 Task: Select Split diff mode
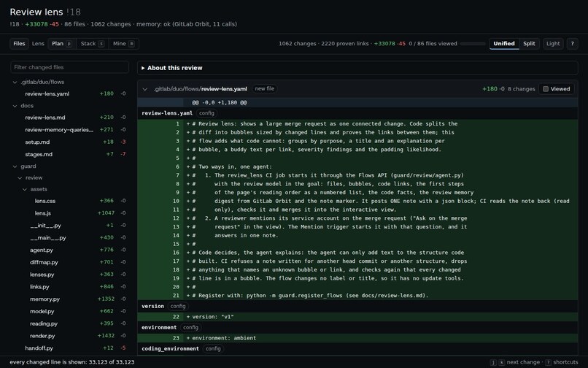(x=529, y=44)
